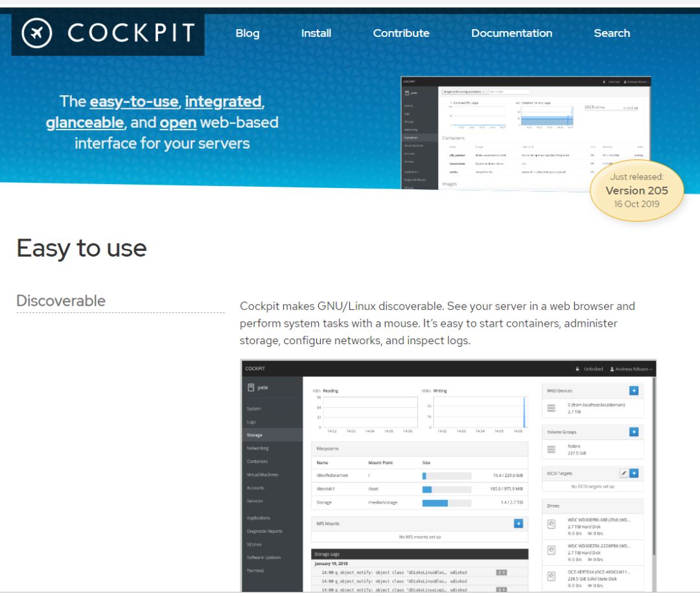Click the "Just released: Version 205" badge
Image resolution: width=700 pixels, height=597 pixels.
click(636, 191)
